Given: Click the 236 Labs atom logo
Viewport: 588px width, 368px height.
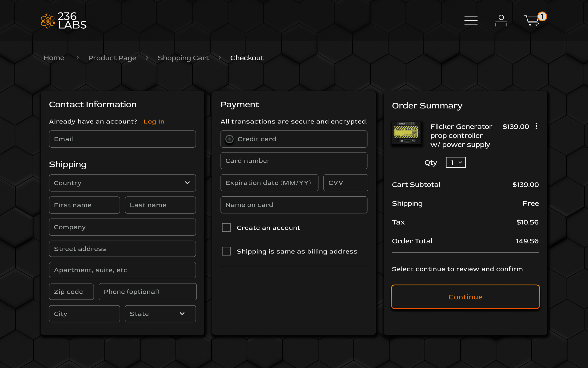Looking at the screenshot, I should [48, 21].
